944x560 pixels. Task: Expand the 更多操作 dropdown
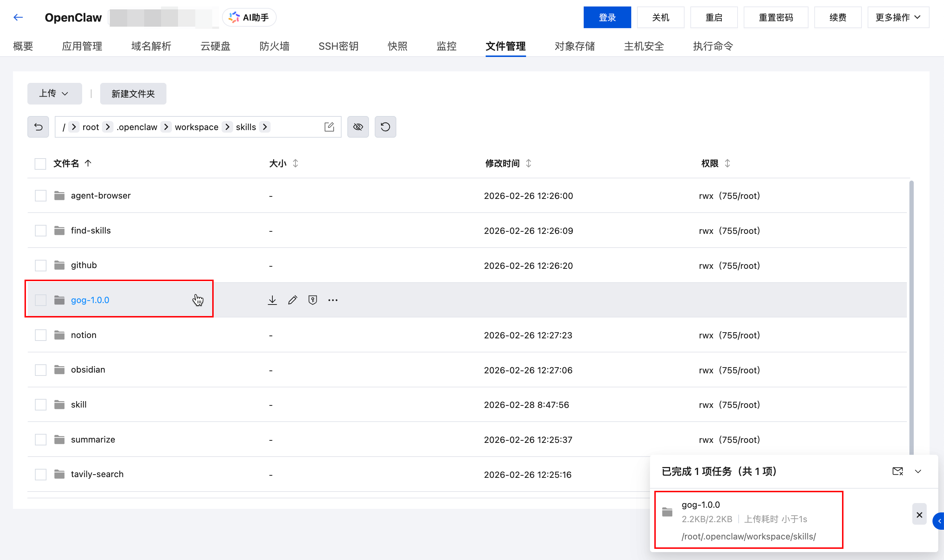point(898,17)
